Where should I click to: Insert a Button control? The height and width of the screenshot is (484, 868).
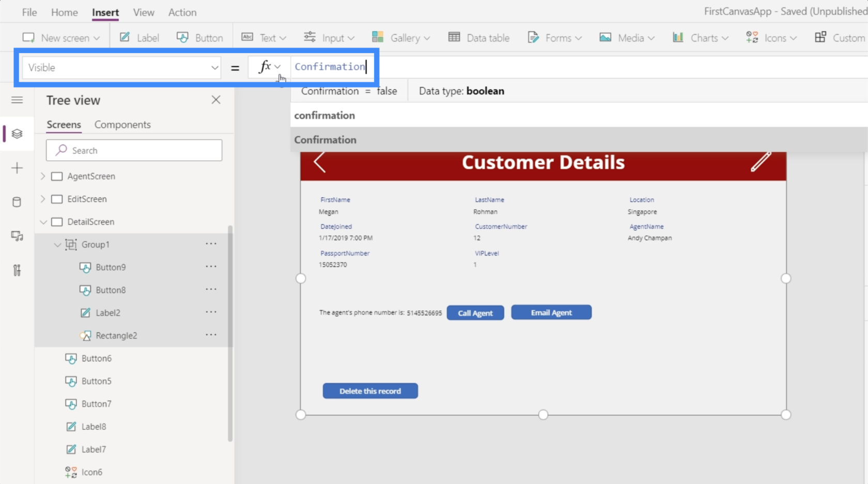pos(200,38)
